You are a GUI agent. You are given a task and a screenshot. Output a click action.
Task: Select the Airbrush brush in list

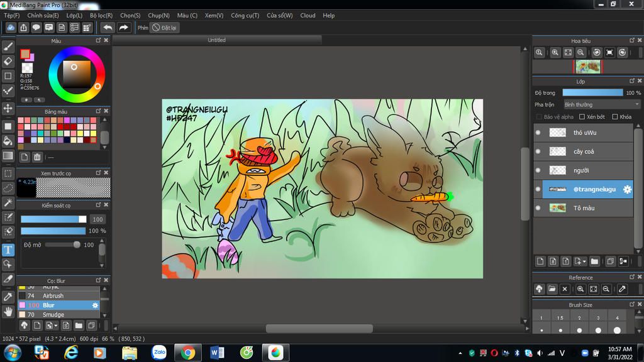click(x=58, y=296)
